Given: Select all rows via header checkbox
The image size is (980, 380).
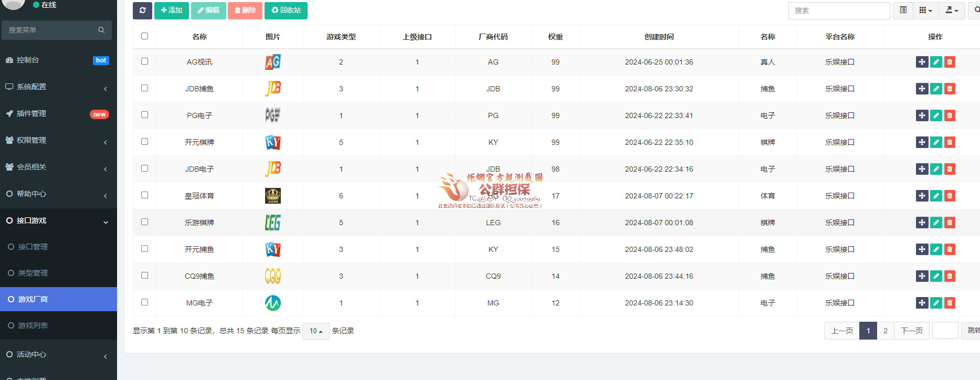Looking at the screenshot, I should [x=144, y=36].
